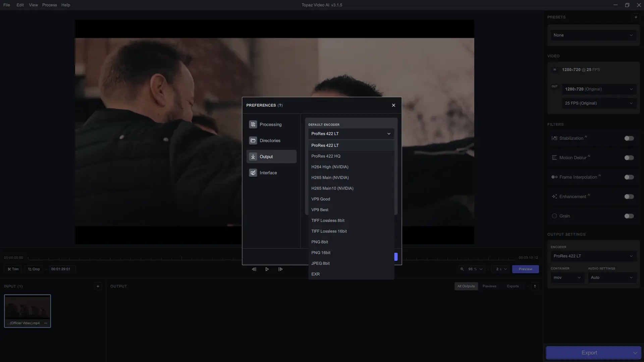Viewport: 644px width, 362px height.
Task: Add input video with plus icon
Action: pos(98,286)
